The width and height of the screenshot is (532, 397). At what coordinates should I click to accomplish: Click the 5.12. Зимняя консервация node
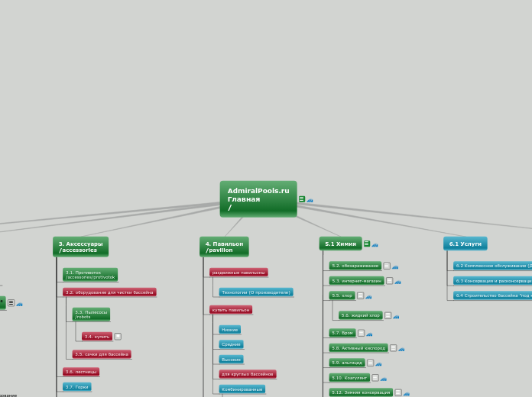(x=361, y=392)
